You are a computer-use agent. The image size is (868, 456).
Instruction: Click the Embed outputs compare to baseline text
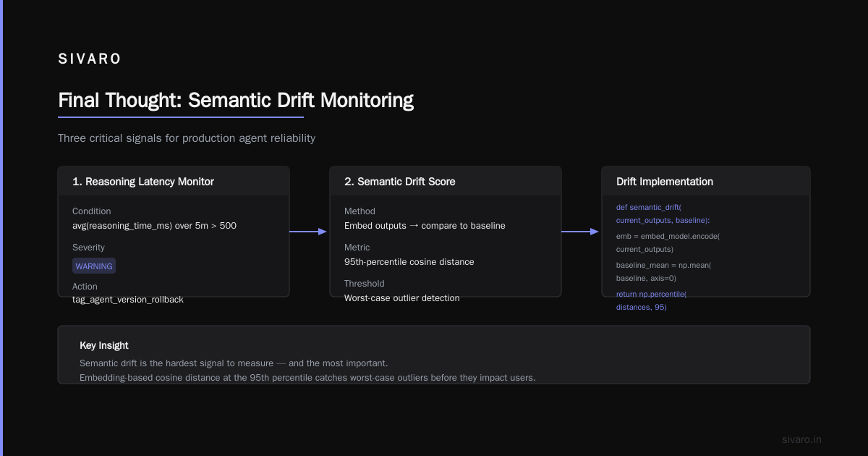point(425,225)
